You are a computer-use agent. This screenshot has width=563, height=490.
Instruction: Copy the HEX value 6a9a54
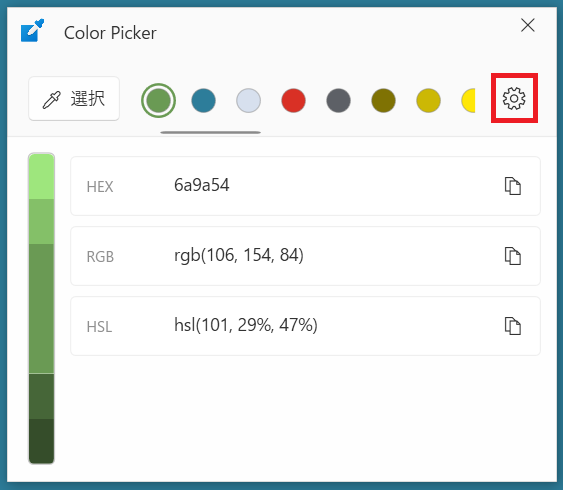pos(513,186)
